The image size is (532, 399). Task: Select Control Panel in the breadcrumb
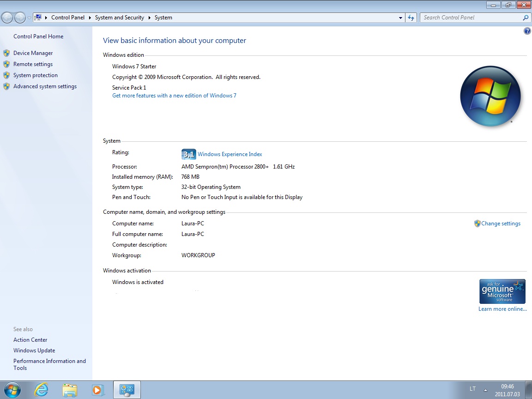point(68,18)
